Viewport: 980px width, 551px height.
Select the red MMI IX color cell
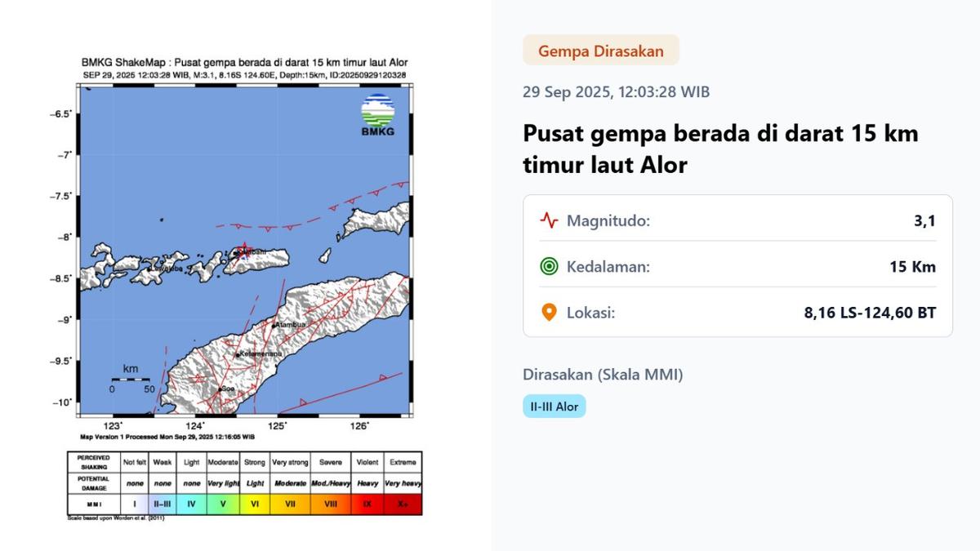pyautogui.click(x=367, y=504)
